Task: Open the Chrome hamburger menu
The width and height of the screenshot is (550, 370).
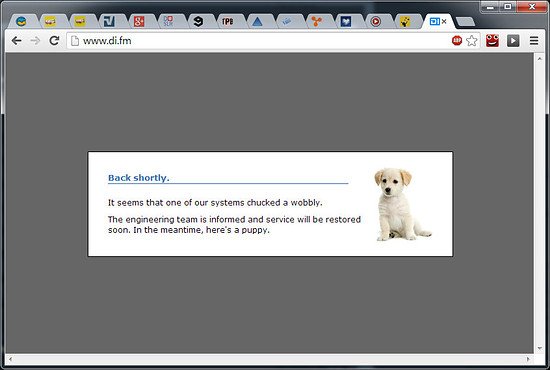Action: 534,41
